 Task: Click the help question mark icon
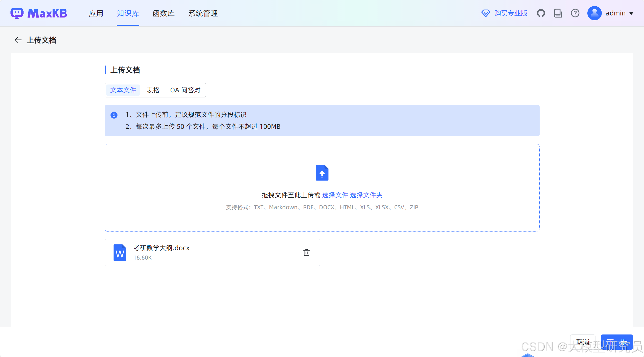pyautogui.click(x=575, y=13)
